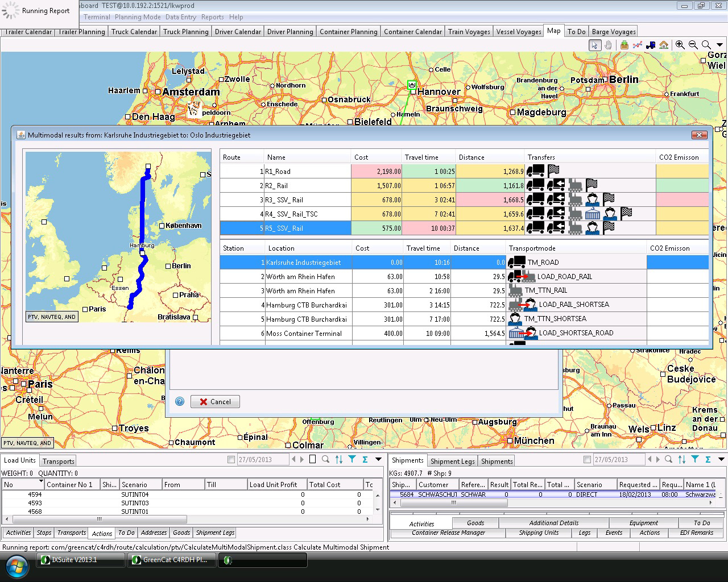Zoom in on the map
This screenshot has width=728, height=582.
pyautogui.click(x=680, y=45)
